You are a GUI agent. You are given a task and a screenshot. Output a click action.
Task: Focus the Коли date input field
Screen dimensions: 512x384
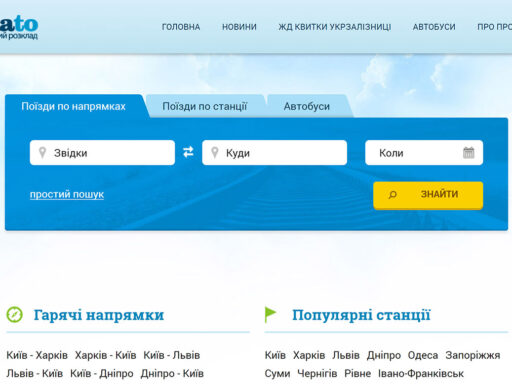tap(424, 153)
